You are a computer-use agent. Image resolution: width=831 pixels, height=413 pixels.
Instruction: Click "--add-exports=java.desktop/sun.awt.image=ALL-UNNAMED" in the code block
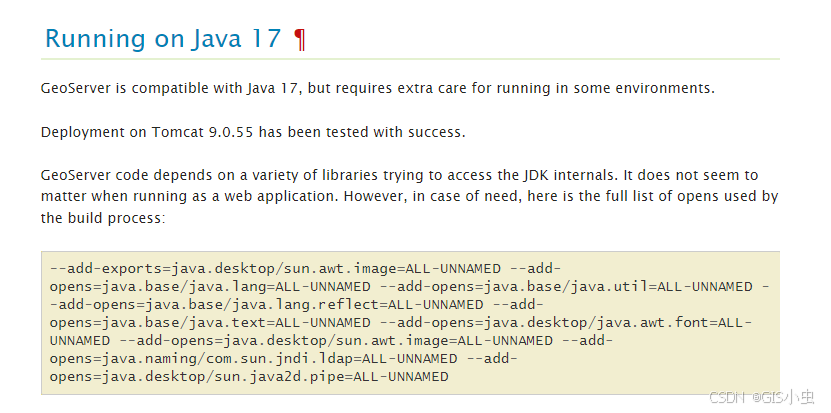275,268
